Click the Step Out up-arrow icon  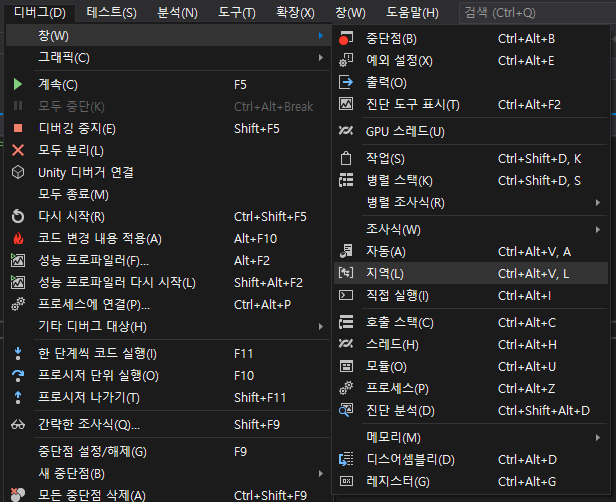click(18, 398)
